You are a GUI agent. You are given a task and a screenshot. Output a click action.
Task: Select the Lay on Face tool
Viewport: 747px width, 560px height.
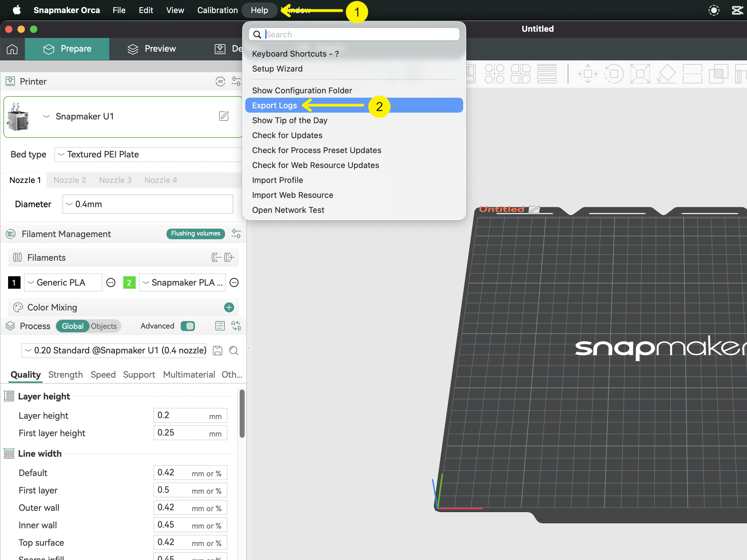pos(666,74)
